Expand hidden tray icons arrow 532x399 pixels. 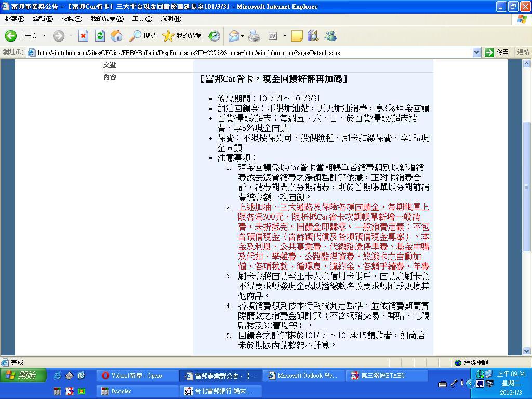(470, 384)
